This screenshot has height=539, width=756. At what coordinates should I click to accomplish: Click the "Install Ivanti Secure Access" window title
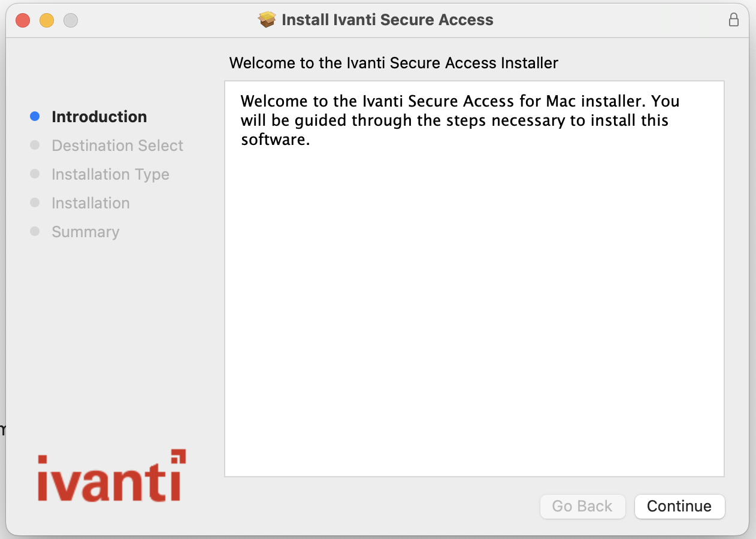[x=387, y=20]
